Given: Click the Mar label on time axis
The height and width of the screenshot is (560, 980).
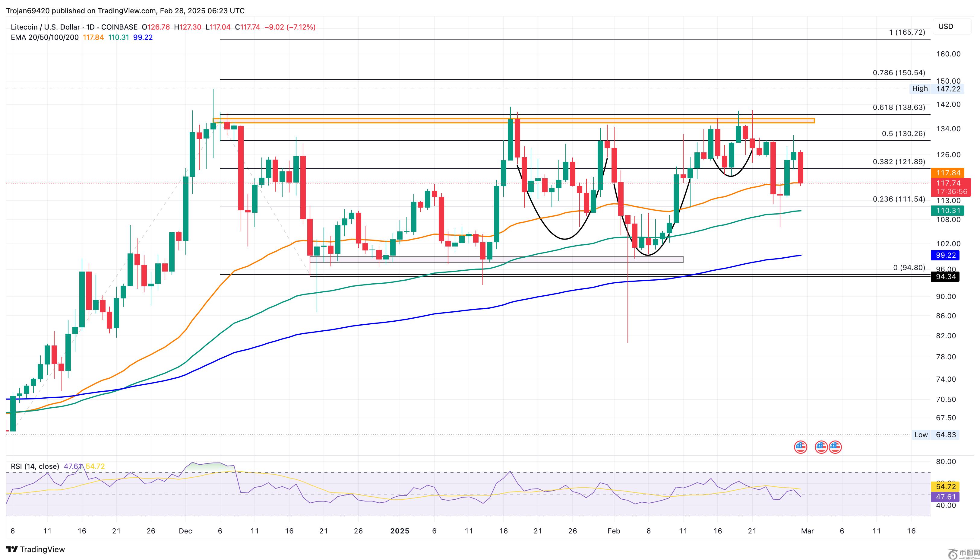Looking at the screenshot, I should 807,531.
